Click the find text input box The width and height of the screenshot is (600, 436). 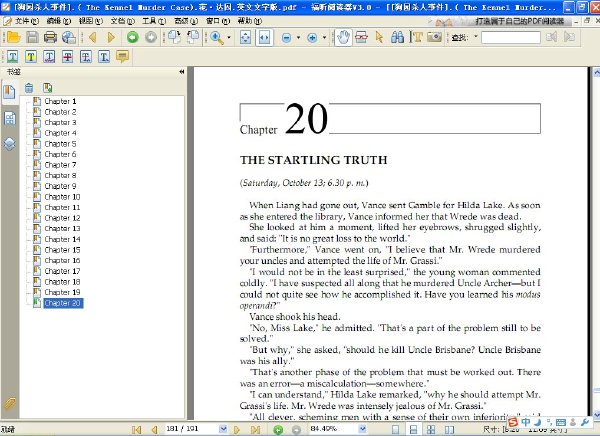click(510, 38)
